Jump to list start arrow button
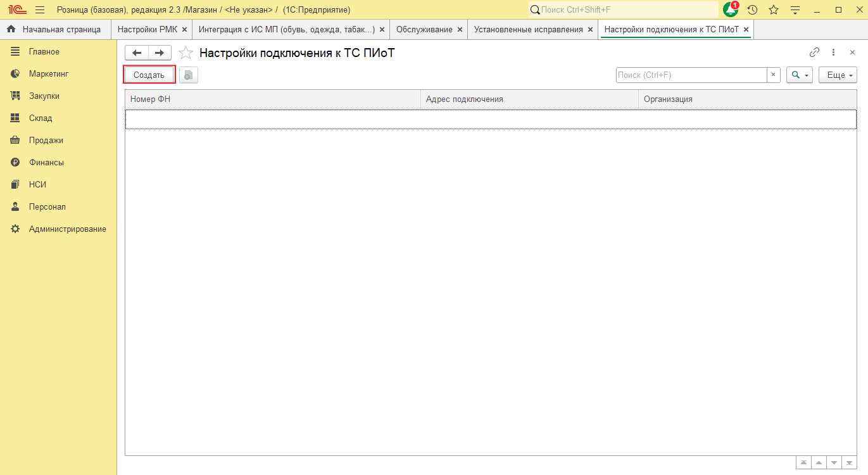This screenshot has height=475, width=868. coord(804,462)
